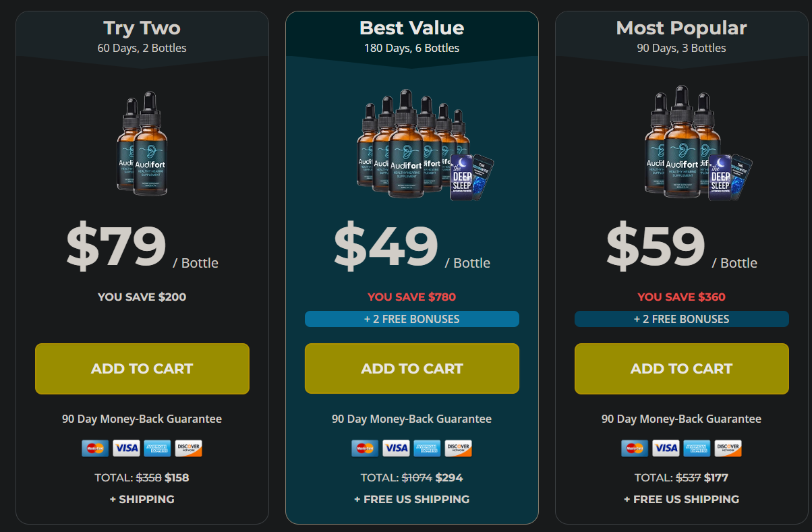Click the Discover icon in Best Value card
This screenshot has width=812, height=532.
(458, 448)
